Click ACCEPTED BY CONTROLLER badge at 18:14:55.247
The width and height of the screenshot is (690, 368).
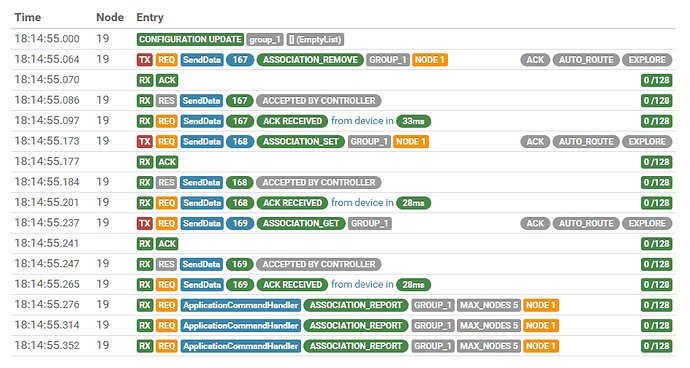[x=319, y=265]
